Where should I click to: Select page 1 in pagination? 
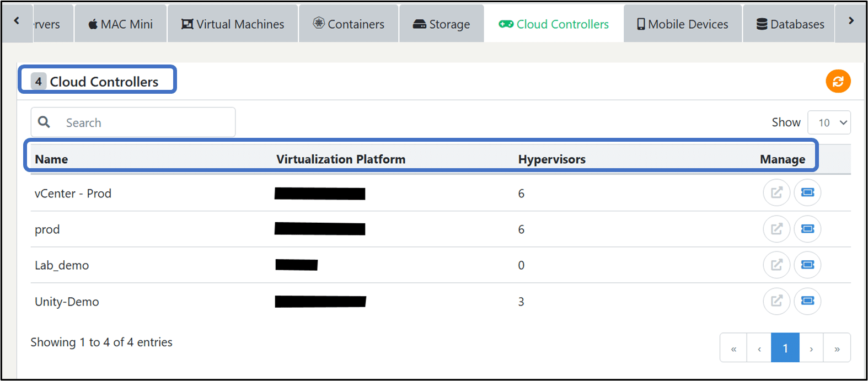pos(785,348)
